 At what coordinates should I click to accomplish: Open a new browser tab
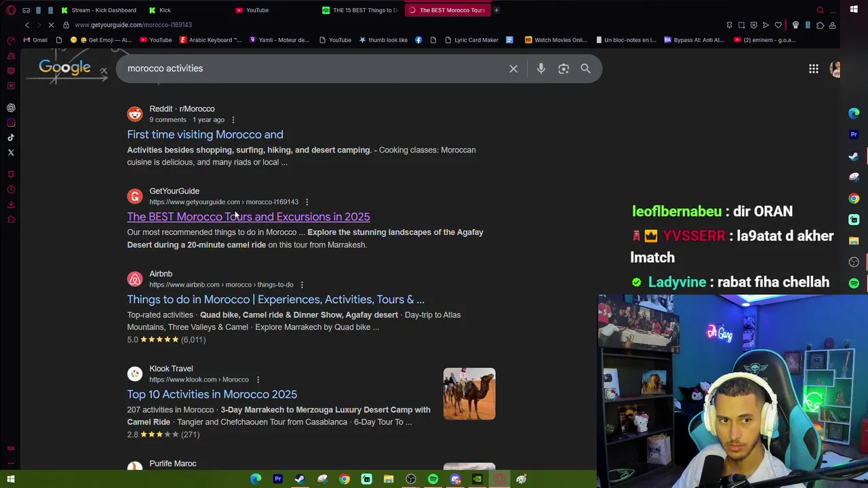pos(496,10)
